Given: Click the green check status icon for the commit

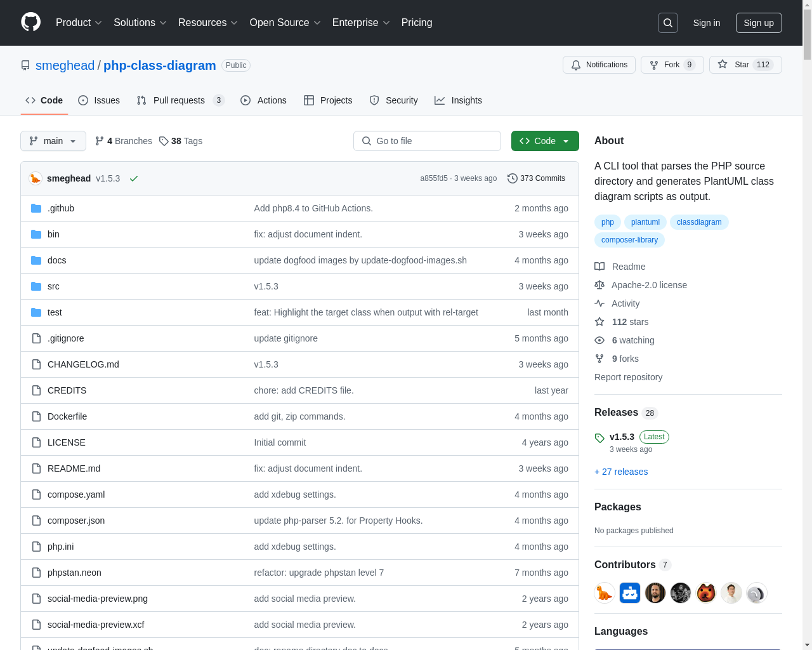Looking at the screenshot, I should point(134,178).
